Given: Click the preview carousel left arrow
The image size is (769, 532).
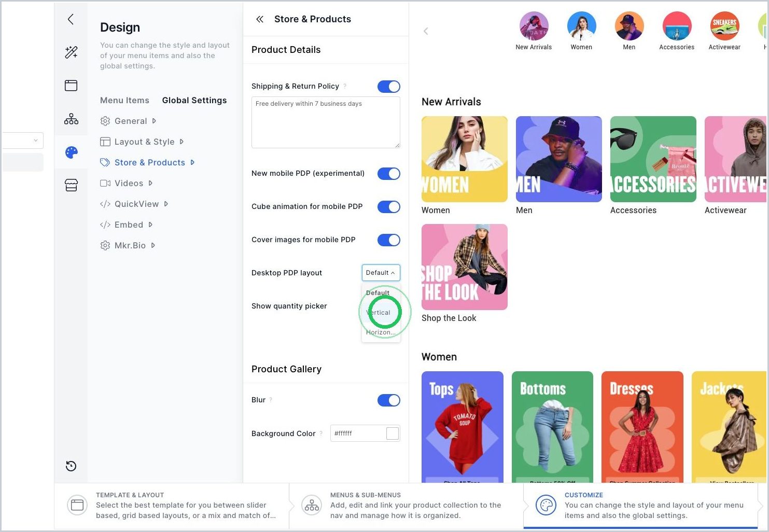Looking at the screenshot, I should point(426,31).
